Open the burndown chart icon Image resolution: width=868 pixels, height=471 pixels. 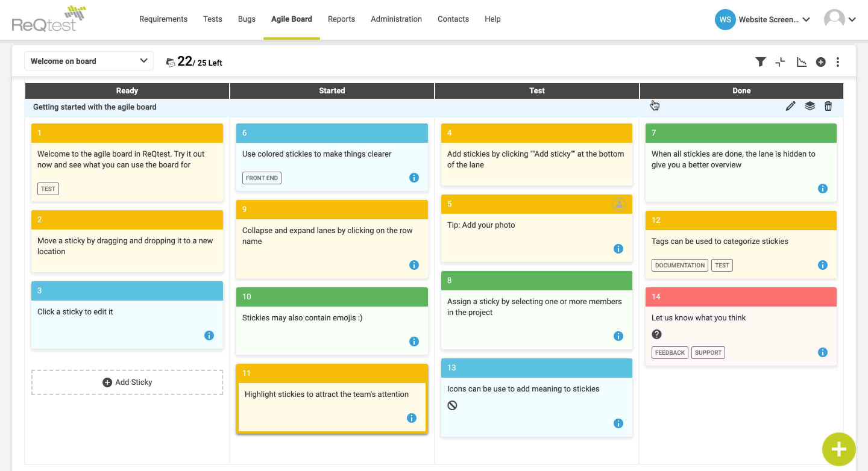pos(801,61)
